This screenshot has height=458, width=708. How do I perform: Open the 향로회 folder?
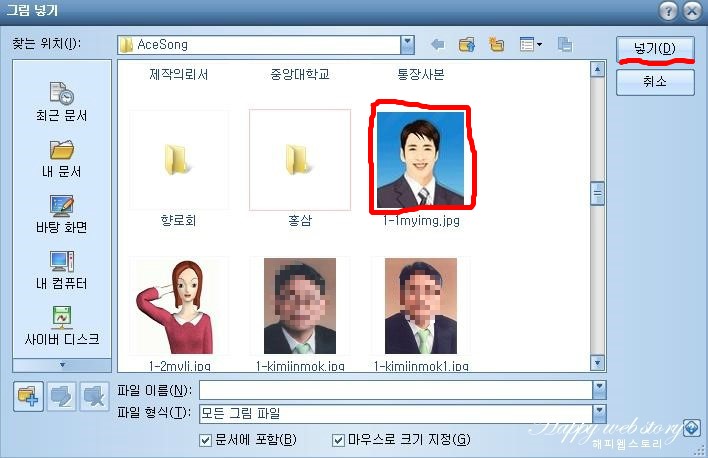(179, 159)
